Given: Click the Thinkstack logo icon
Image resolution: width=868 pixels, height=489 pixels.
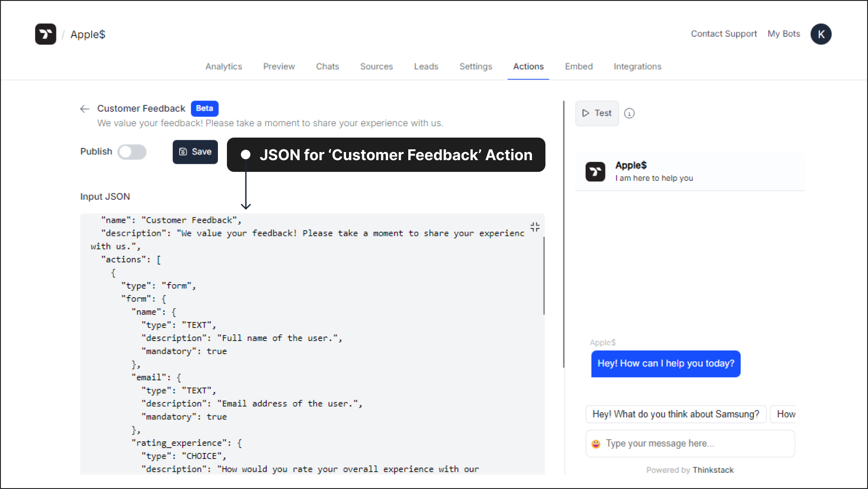Looking at the screenshot, I should 46,34.
